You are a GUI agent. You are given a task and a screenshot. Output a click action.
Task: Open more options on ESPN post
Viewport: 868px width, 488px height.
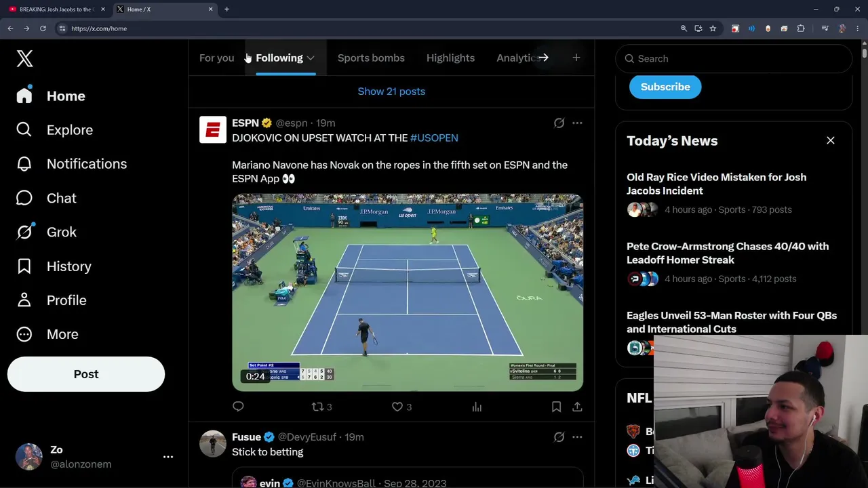click(577, 123)
